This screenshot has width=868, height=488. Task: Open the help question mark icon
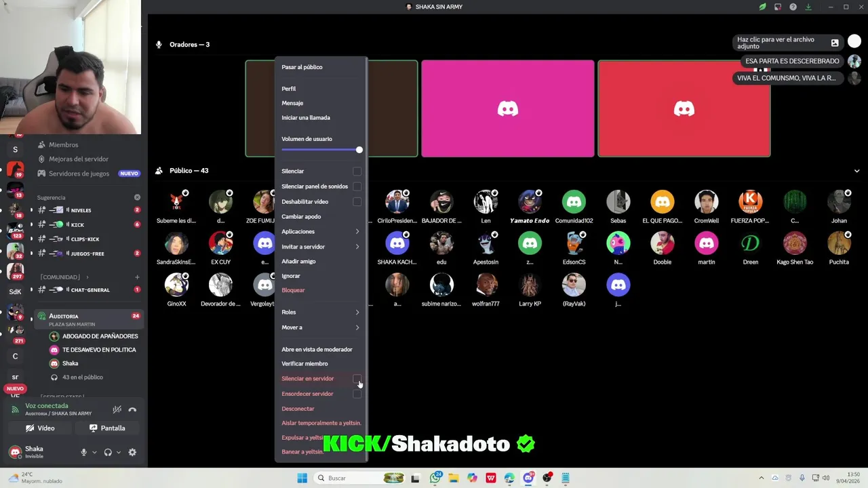point(793,7)
